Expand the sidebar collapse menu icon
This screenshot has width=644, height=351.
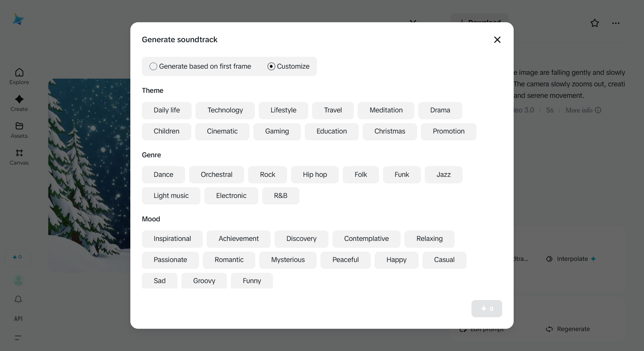coord(18,338)
